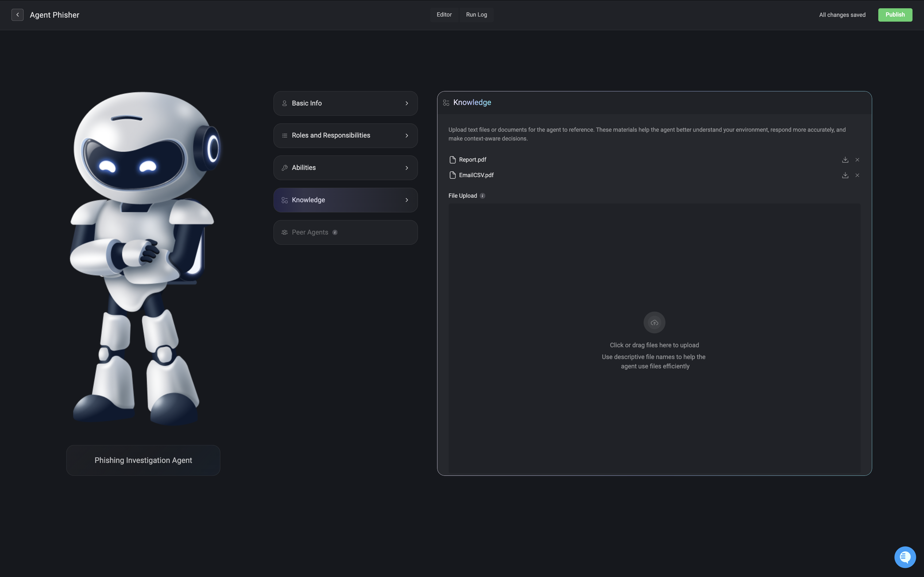
Task: Remove Report.pdf from knowledge files
Action: point(857,160)
